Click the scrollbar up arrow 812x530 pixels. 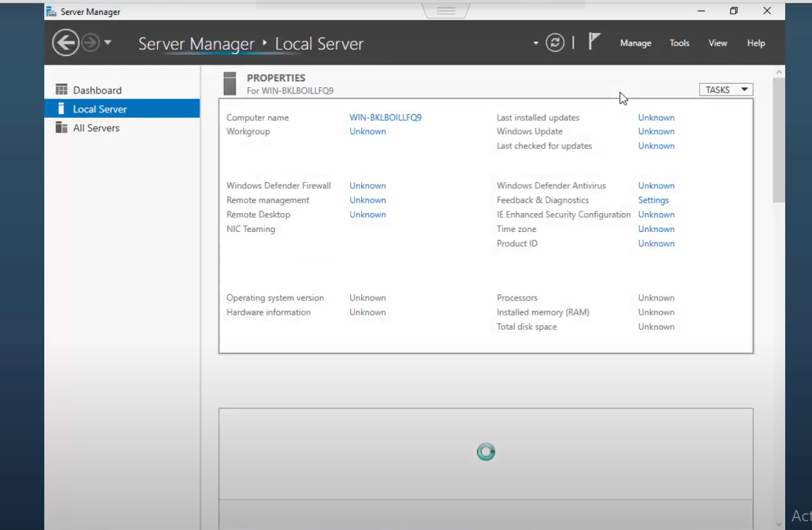tap(778, 72)
